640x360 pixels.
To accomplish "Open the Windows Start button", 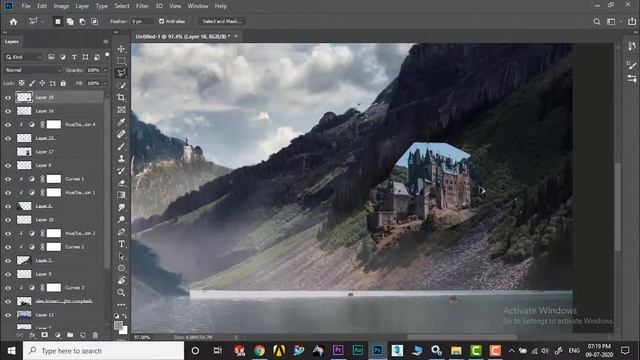I will coord(11,351).
